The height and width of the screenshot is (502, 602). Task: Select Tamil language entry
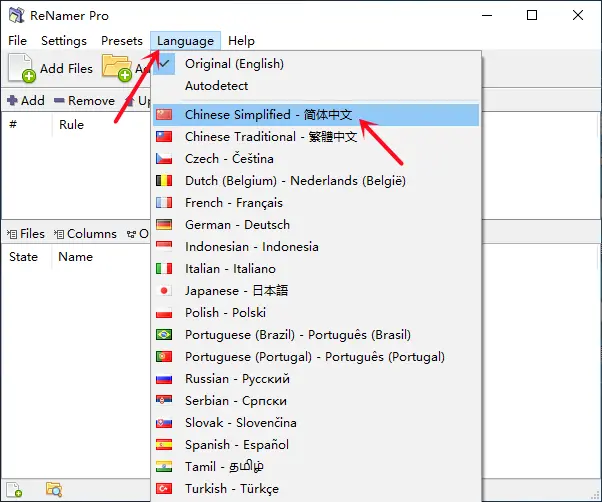[316, 467]
